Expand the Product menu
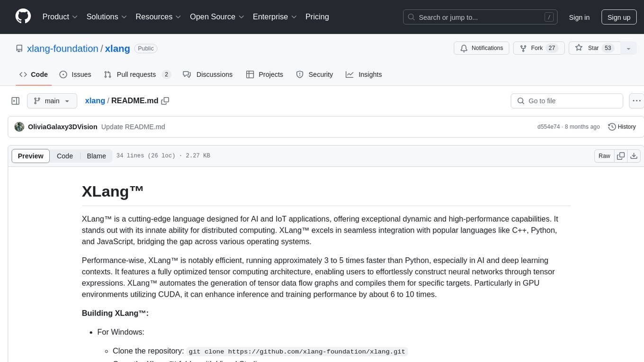Image resolution: width=644 pixels, height=362 pixels. pyautogui.click(x=60, y=17)
